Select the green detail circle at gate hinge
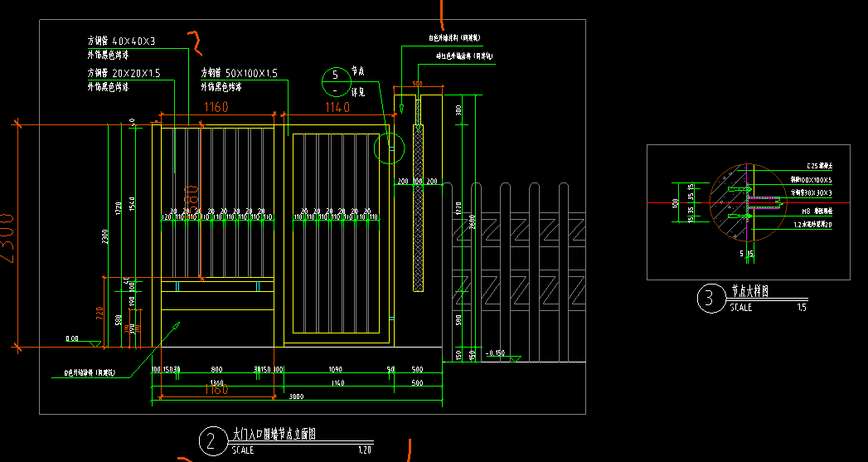This screenshot has height=462, width=868. [x=389, y=148]
